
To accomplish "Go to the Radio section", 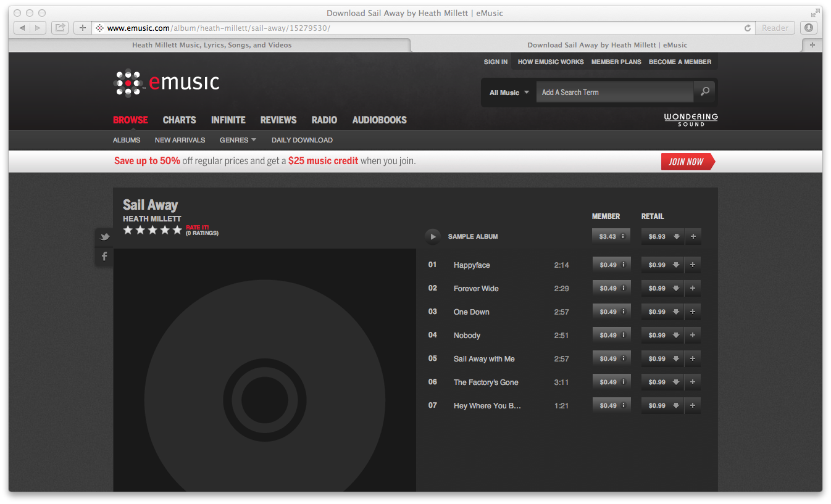I will click(324, 120).
